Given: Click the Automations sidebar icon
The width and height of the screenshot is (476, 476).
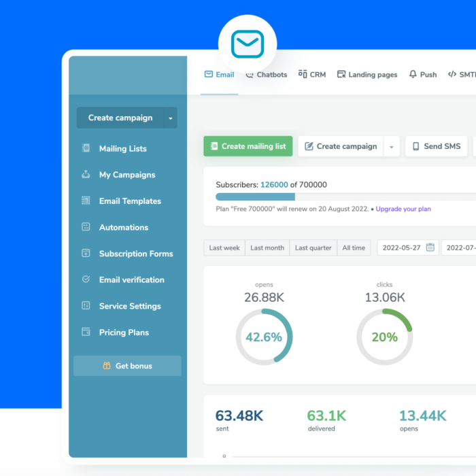Looking at the screenshot, I should [86, 226].
